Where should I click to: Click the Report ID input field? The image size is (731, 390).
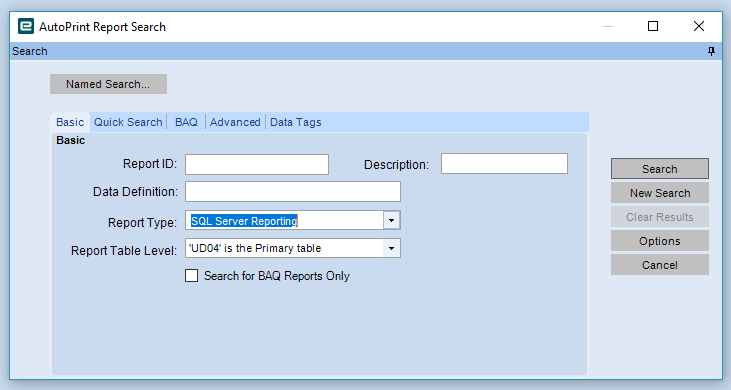point(257,164)
